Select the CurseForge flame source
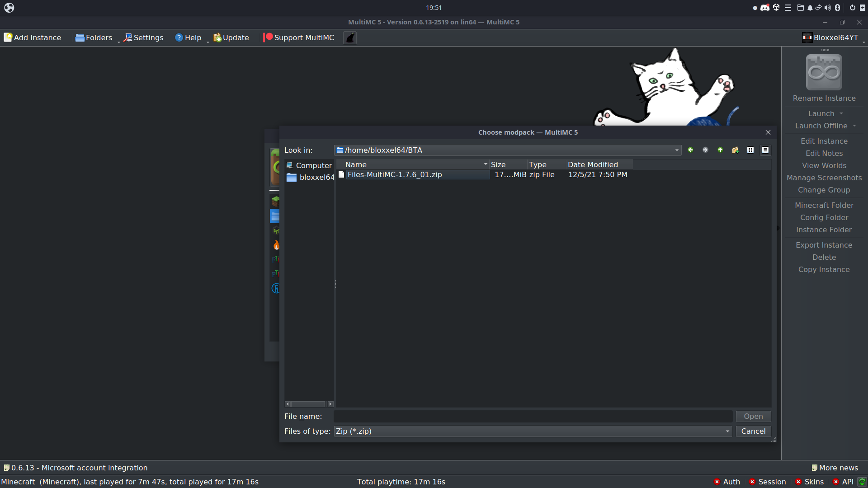Viewport: 868px width, 488px height. pos(276,245)
